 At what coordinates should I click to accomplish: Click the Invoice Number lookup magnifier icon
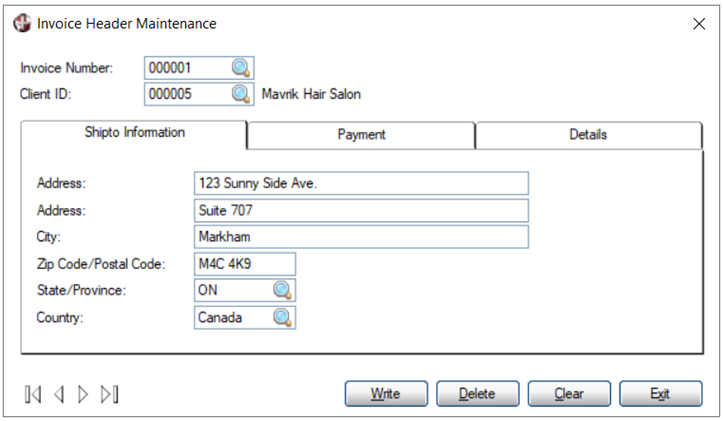(x=241, y=68)
